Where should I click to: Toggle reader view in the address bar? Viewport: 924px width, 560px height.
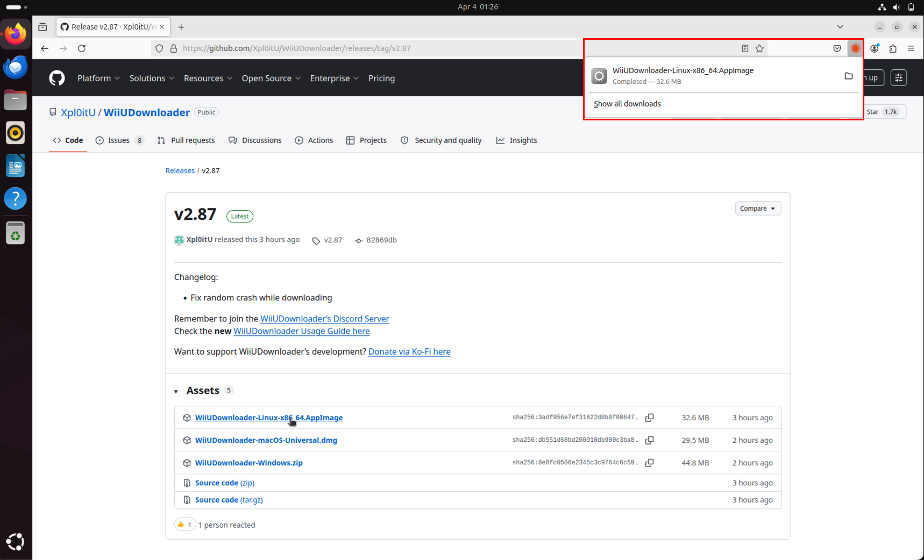[745, 48]
